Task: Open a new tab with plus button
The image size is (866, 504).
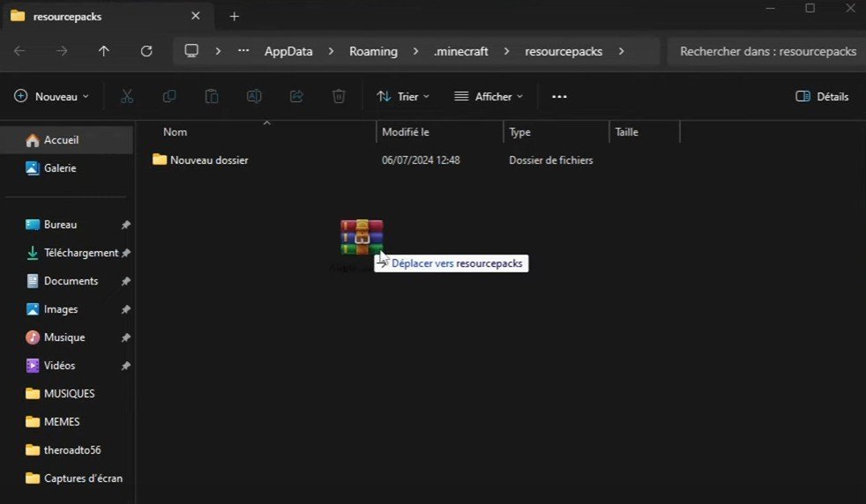Action: [x=234, y=17]
